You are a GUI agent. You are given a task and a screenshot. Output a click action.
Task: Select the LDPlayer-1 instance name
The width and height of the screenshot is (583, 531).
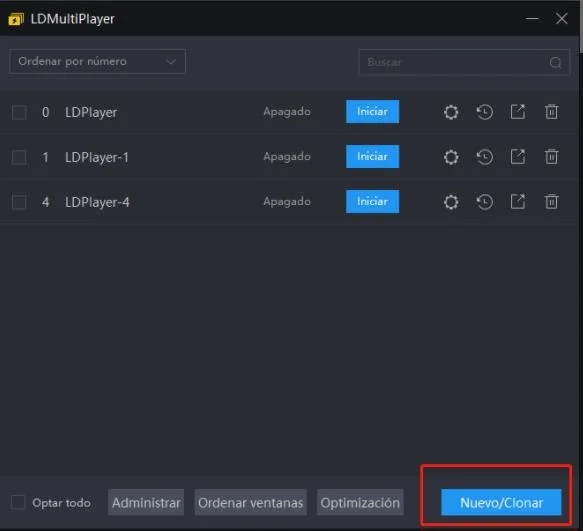[97, 157]
